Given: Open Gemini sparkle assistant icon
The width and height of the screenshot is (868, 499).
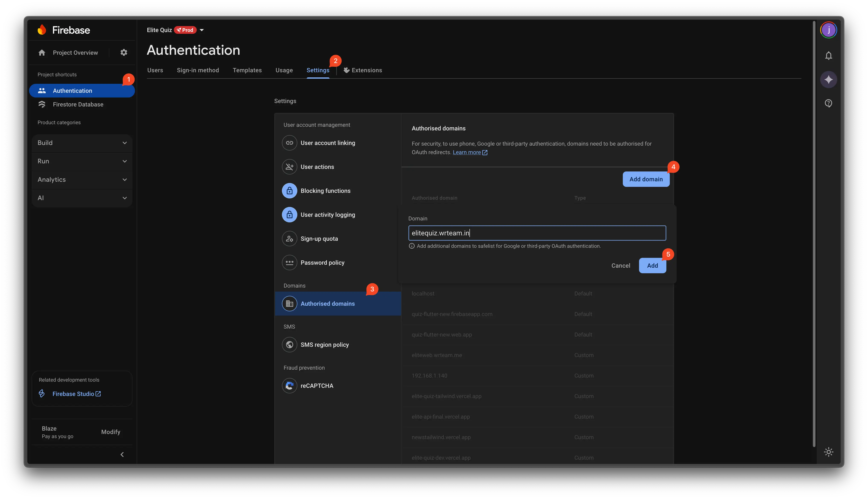Looking at the screenshot, I should [x=828, y=80].
